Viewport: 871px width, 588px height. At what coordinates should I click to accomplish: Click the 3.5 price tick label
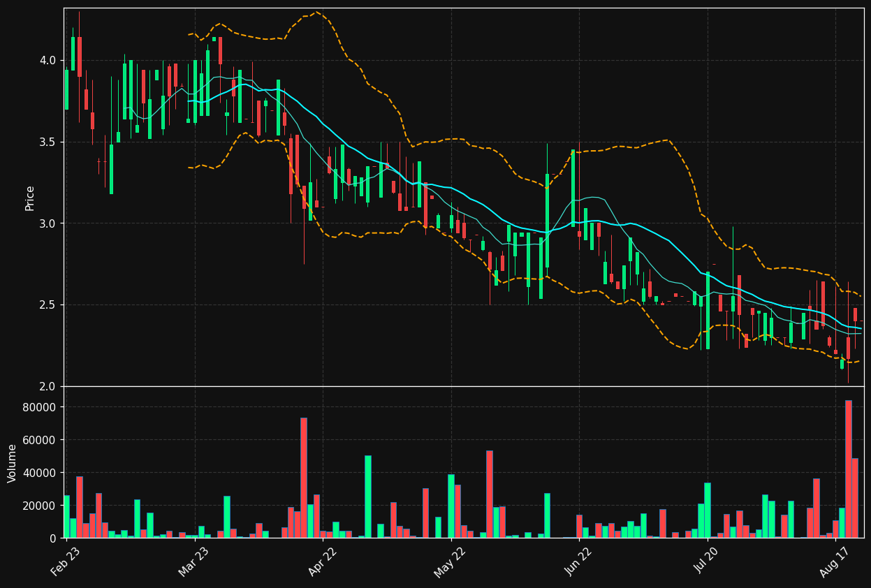tap(47, 142)
